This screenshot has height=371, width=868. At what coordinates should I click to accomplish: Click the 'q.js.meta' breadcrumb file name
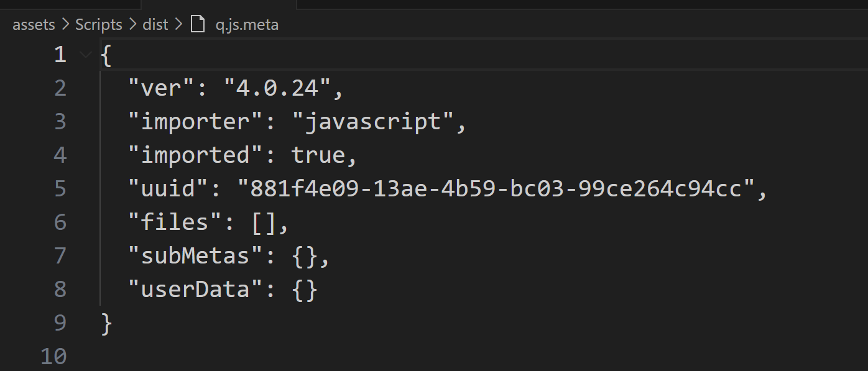coord(247,25)
